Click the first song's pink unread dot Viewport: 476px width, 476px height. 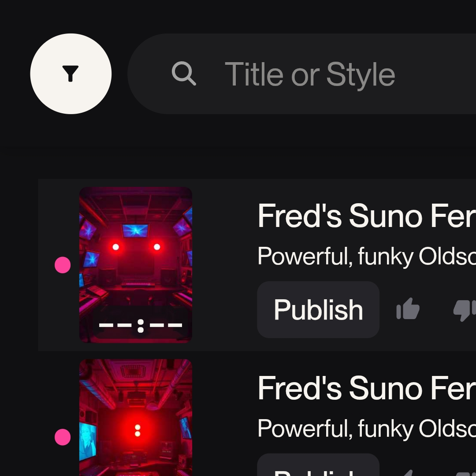(x=63, y=265)
